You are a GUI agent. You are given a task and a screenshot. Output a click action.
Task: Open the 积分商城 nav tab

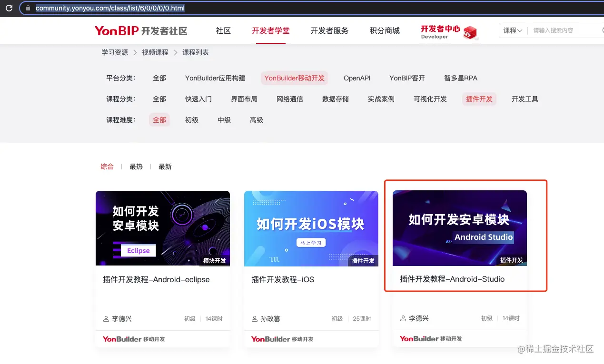(385, 30)
